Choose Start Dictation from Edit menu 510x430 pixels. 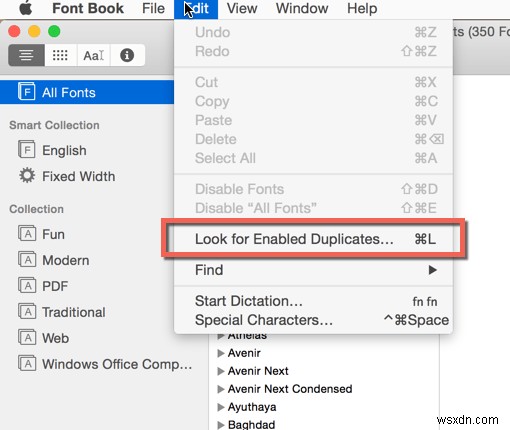313,301
